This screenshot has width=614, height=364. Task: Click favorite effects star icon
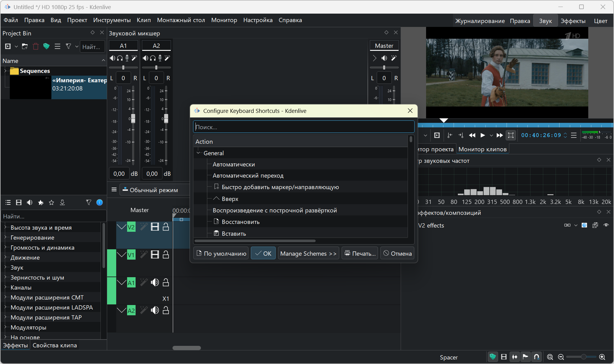[x=51, y=203]
